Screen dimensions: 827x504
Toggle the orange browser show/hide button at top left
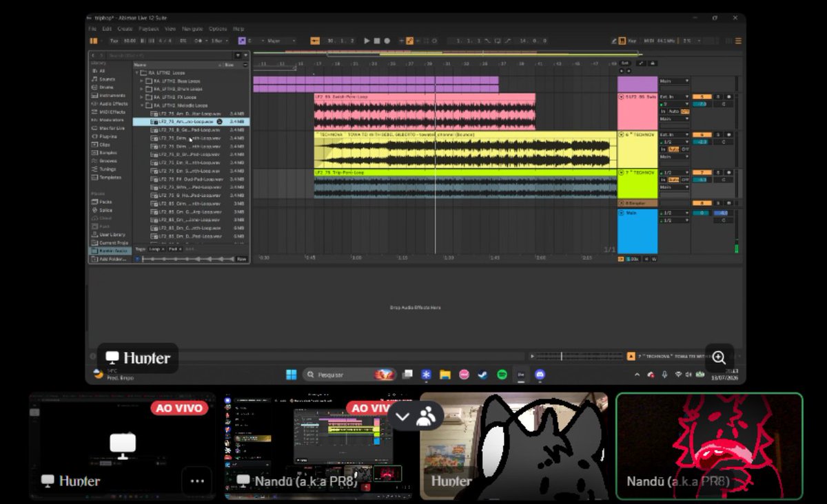[x=94, y=41]
